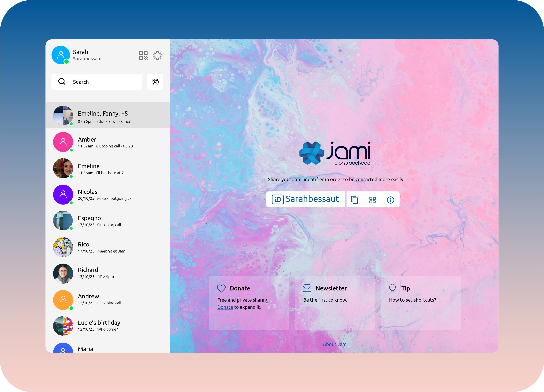Click the Emeline, Fanny, +5 group avatar
544x392 pixels.
pyautogui.click(x=63, y=116)
